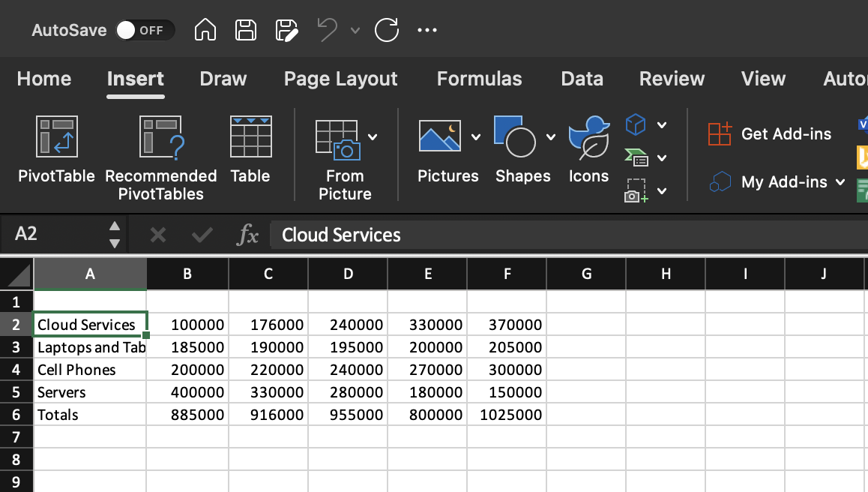868x492 pixels.
Task: Expand the Shapes dropdown chevron
Action: [x=551, y=137]
